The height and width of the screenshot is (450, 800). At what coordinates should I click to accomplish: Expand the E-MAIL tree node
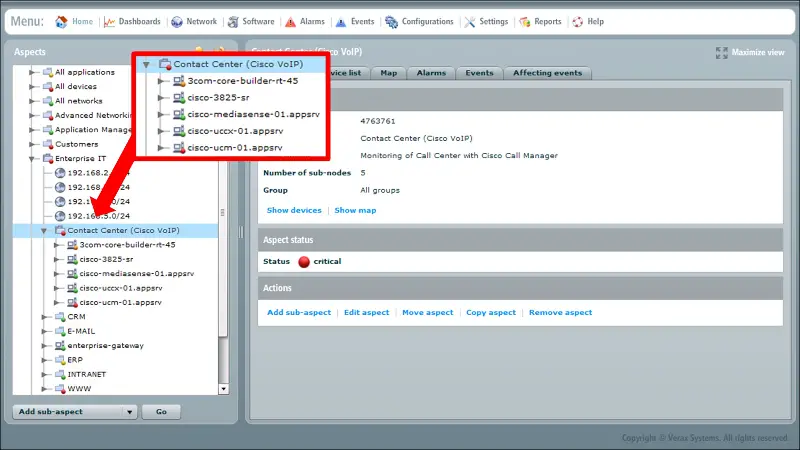[x=45, y=331]
